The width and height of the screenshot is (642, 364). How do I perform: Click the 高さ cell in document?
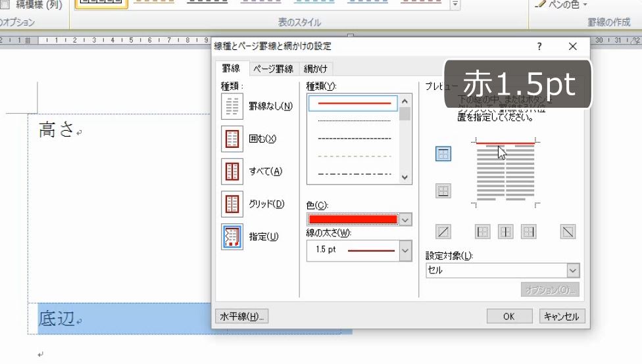pyautogui.click(x=56, y=129)
